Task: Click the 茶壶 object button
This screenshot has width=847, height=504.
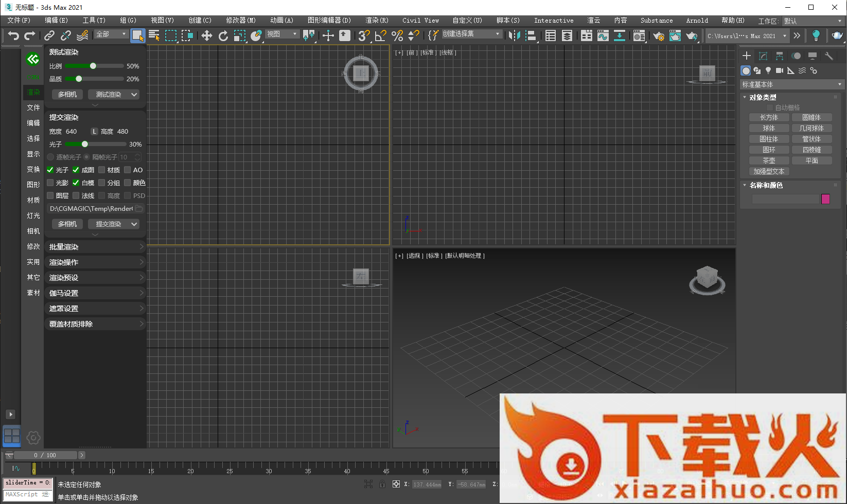Action: click(x=769, y=160)
